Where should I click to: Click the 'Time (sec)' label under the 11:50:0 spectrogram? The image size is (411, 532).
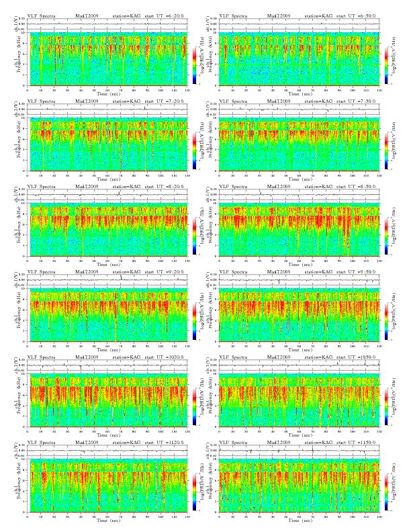pyautogui.click(x=300, y=521)
